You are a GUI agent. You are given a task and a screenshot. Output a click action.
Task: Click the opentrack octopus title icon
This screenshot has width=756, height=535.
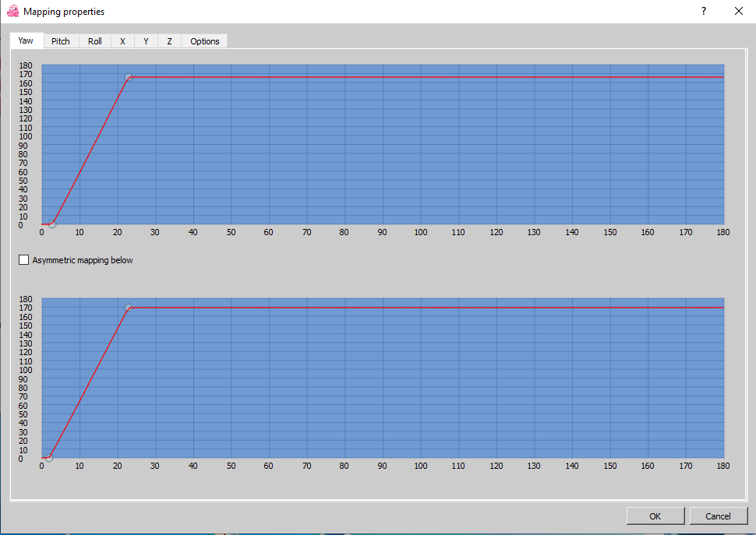(13, 11)
